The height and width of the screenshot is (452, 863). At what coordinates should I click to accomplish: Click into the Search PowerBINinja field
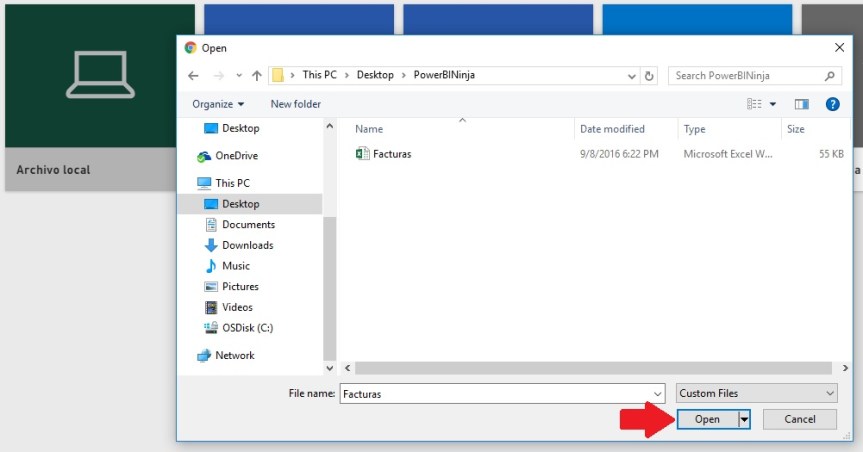(x=755, y=76)
